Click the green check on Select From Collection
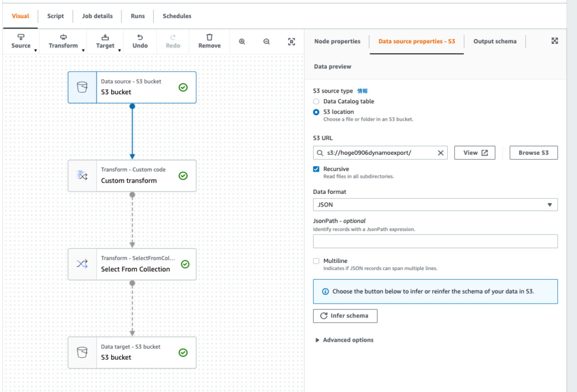The height and width of the screenshot is (392, 577). pos(185,264)
